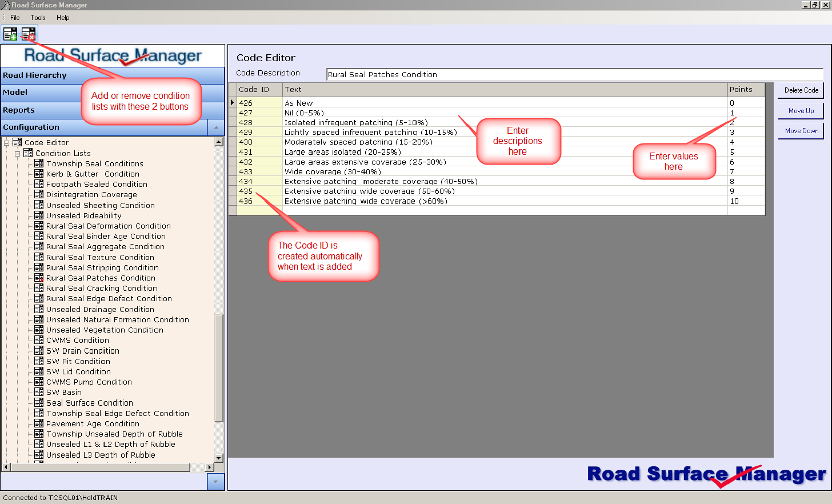Collapse the Configuration panel with arrow button
Viewport: 832px width, 504px height.
click(x=215, y=127)
